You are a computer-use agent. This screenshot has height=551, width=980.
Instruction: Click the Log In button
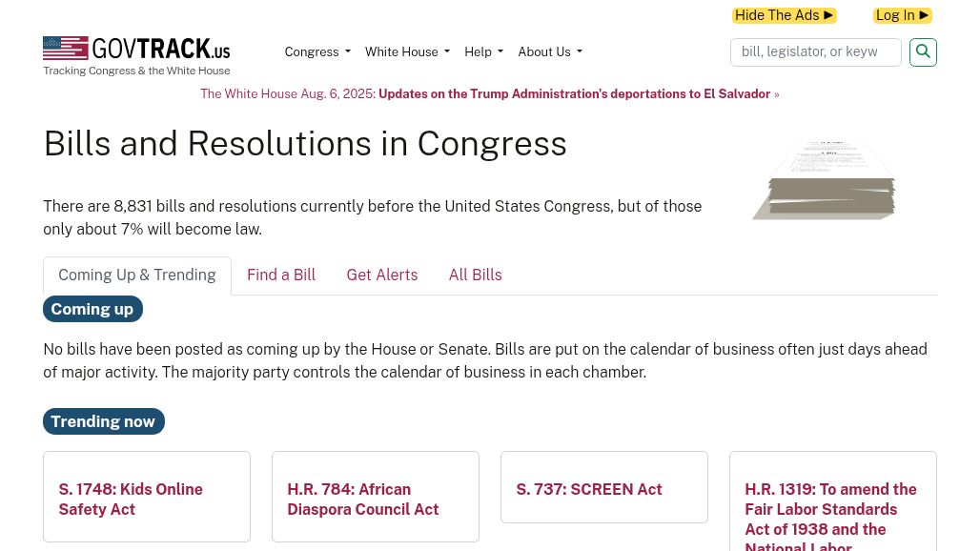pyautogui.click(x=903, y=15)
